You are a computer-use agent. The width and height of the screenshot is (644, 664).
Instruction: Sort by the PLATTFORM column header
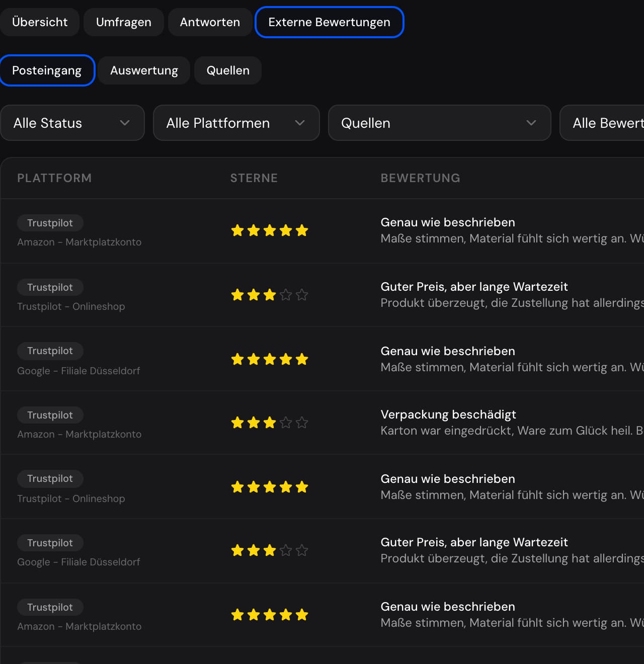(x=54, y=178)
